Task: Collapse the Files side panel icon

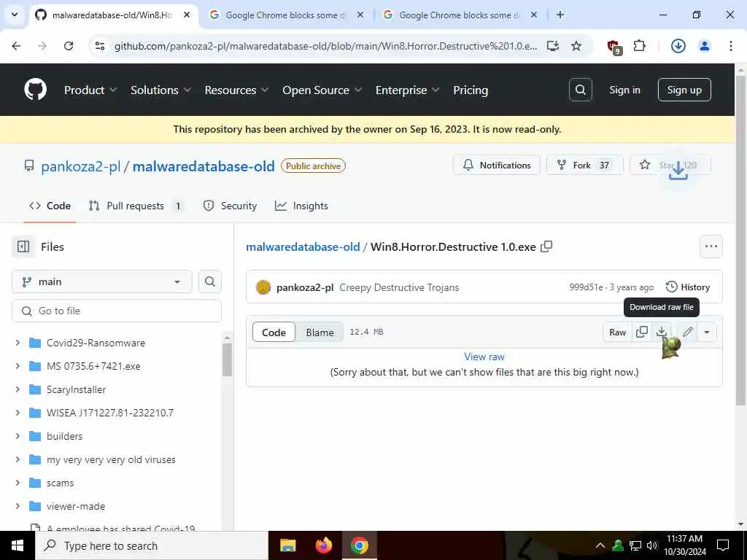Action: 23,246
